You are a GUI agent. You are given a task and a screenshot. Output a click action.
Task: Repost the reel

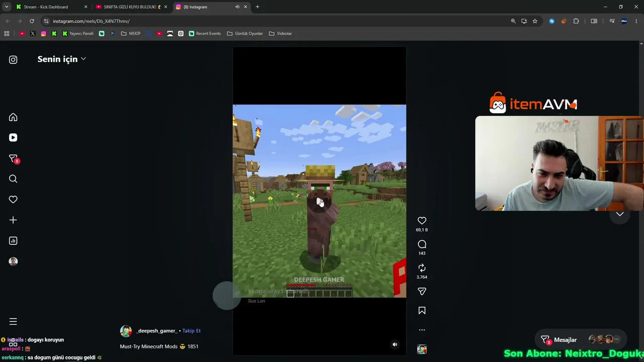(x=422, y=268)
